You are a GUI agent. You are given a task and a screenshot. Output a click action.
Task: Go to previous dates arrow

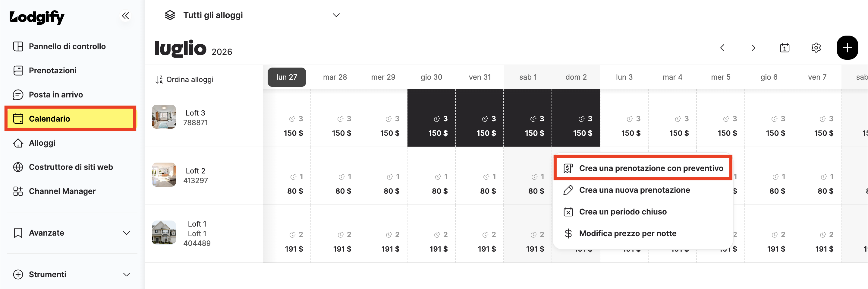[722, 48]
